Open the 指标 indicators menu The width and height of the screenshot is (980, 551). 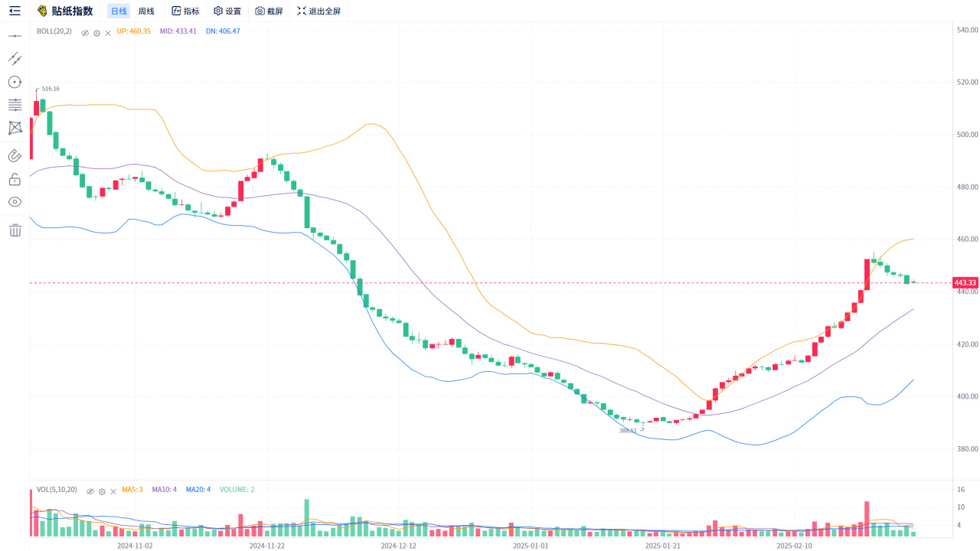point(186,11)
